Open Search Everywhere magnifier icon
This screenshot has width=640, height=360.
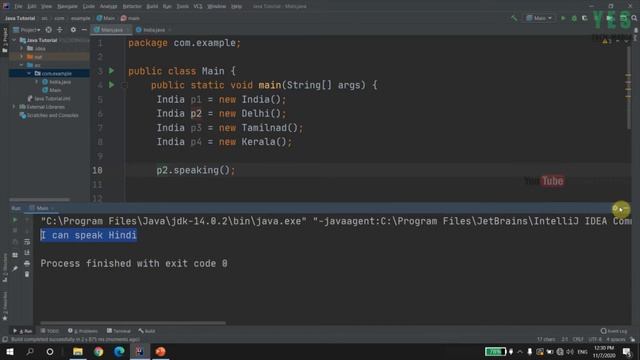pyautogui.click(x=634, y=18)
